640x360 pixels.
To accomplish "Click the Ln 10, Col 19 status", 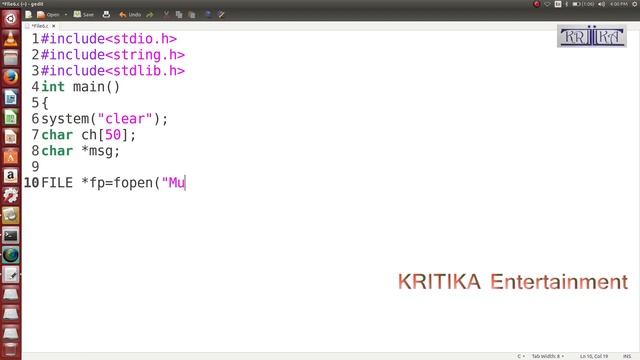I will tap(594, 356).
